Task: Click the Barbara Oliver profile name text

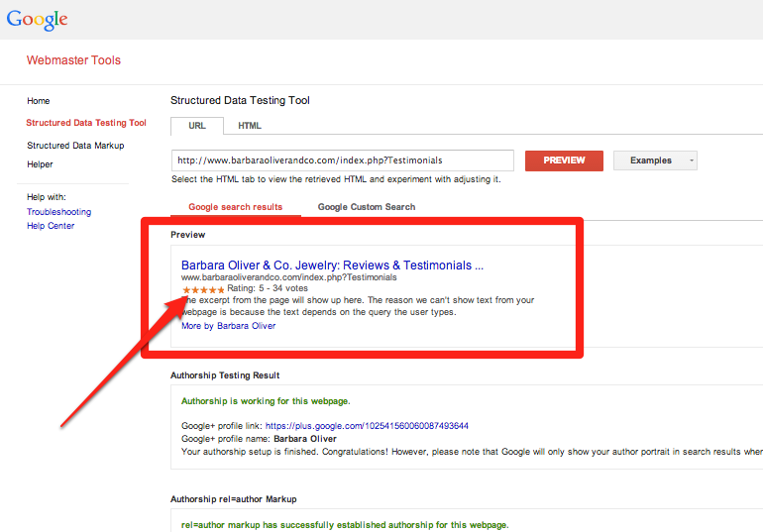Action: point(305,439)
